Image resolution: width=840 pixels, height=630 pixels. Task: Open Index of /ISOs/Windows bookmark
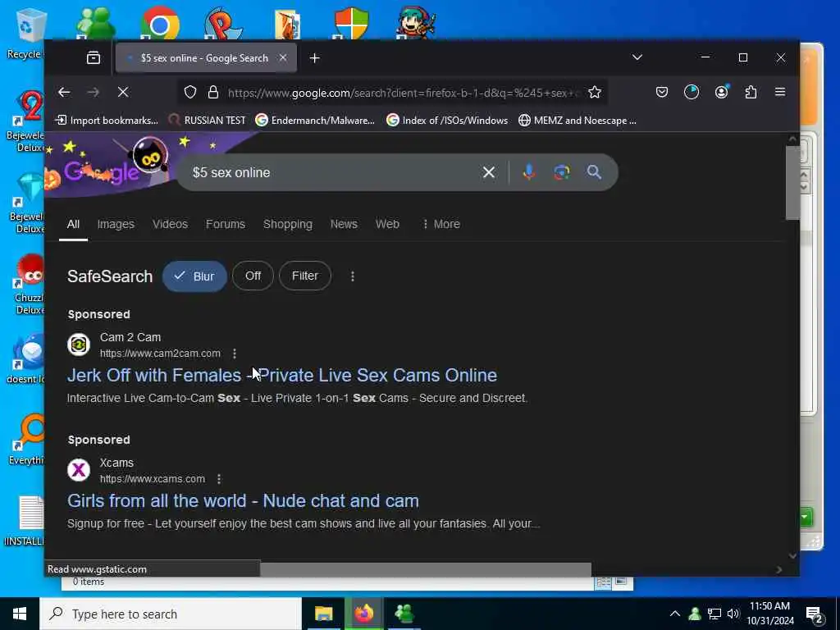(x=447, y=120)
